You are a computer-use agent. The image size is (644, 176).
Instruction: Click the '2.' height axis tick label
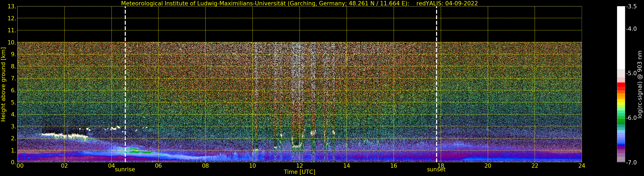click(x=13, y=138)
